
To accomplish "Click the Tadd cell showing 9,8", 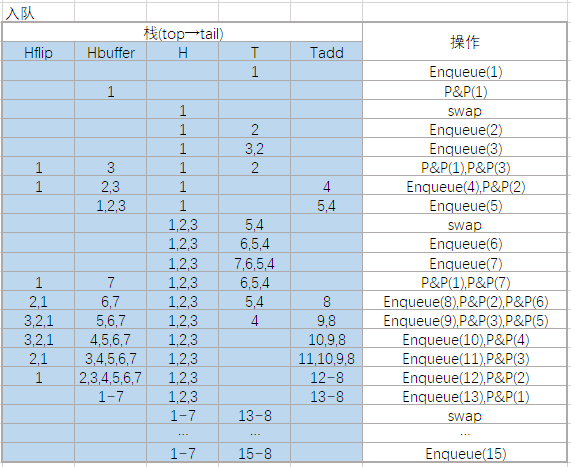I will coord(327,320).
